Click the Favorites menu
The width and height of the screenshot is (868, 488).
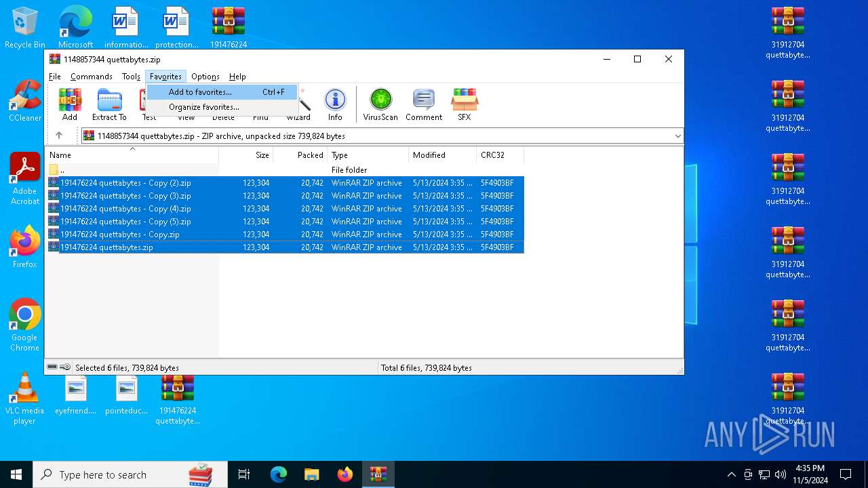(x=165, y=77)
